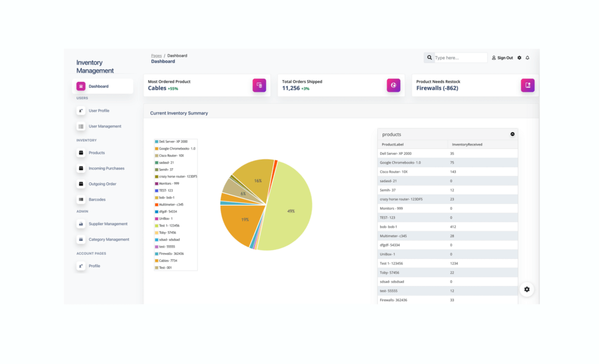Collapse the products table panel
Screen dimensions: 599x364
[512, 134]
